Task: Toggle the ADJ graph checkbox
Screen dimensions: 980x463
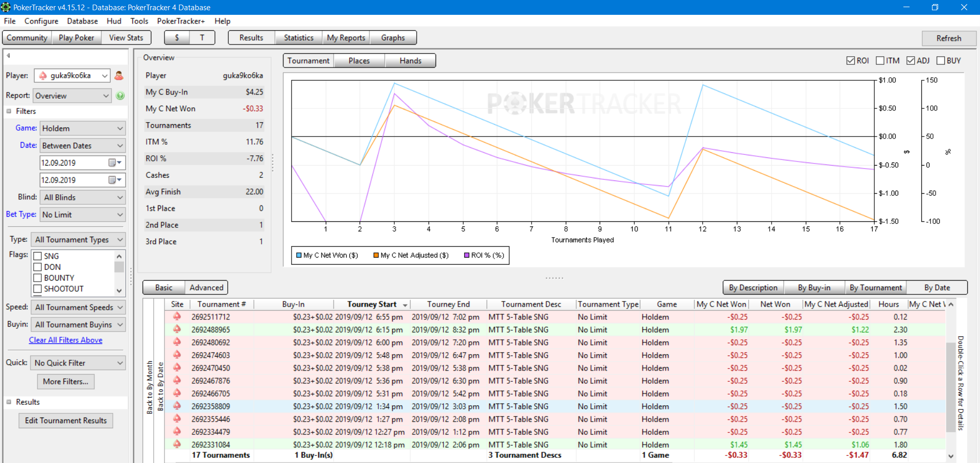Action: (911, 60)
